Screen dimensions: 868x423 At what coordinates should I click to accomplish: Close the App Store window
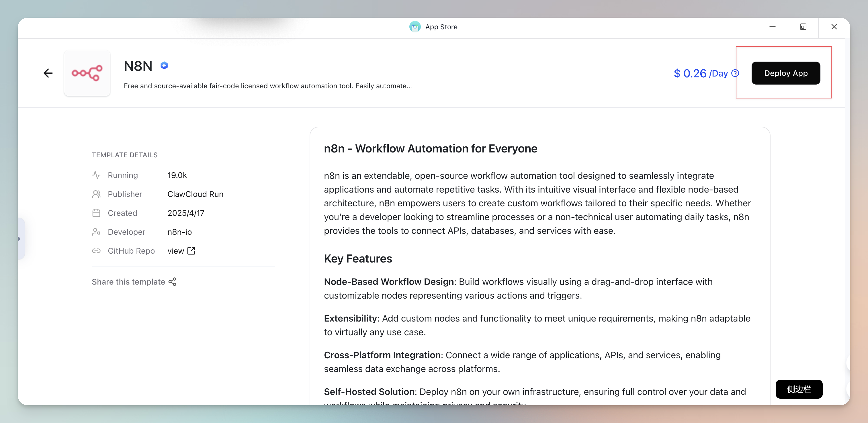click(834, 27)
